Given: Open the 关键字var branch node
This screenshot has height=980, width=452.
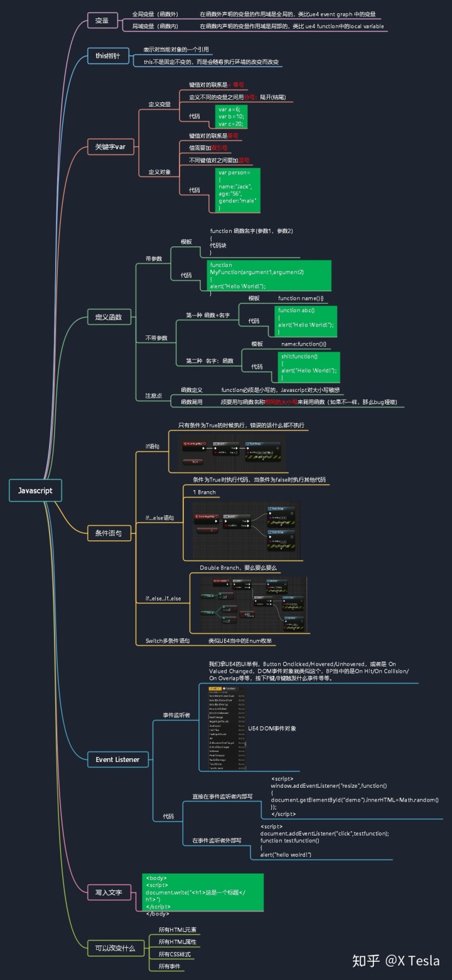Looking at the screenshot, I should pos(110,147).
